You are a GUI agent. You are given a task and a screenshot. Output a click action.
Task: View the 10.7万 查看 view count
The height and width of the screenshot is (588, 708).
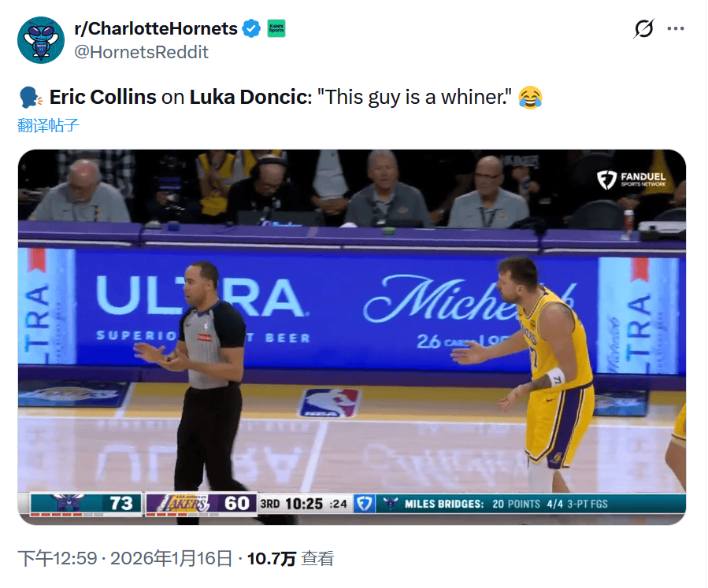pos(291,559)
